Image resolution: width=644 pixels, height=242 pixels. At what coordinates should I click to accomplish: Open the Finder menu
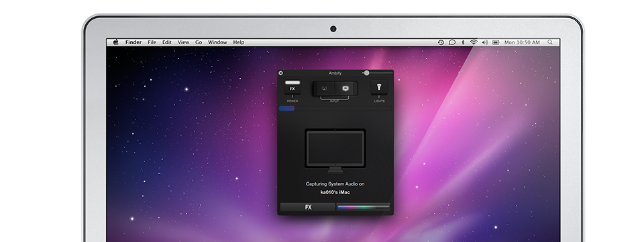133,42
